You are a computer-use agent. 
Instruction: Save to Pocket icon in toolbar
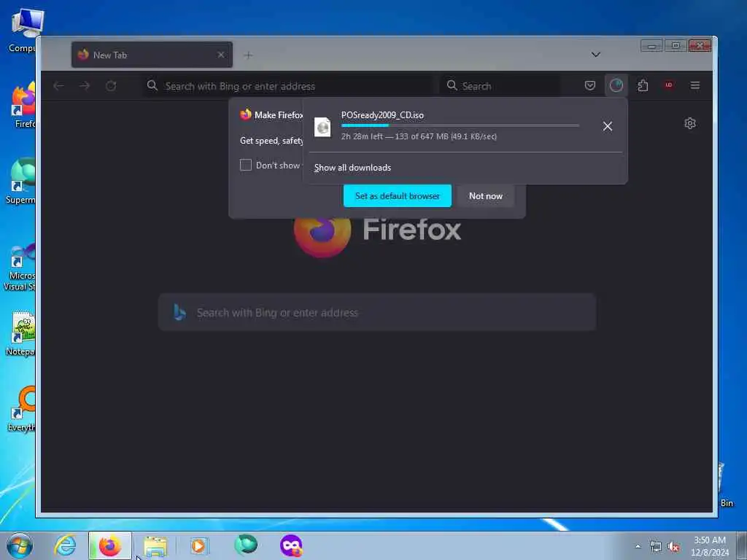(589, 85)
